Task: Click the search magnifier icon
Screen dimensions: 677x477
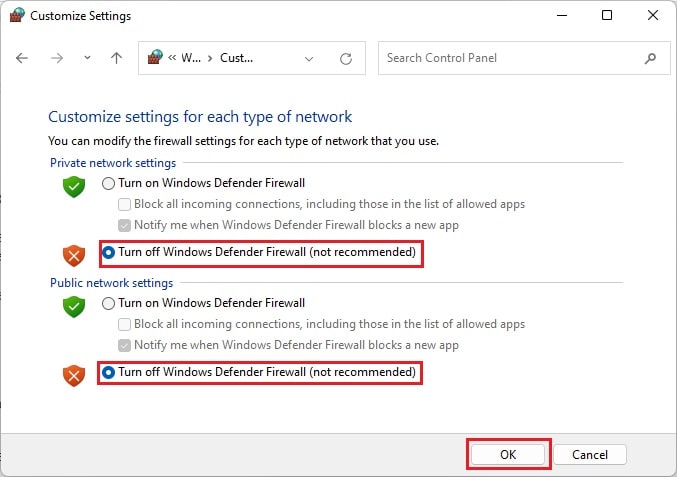Action: click(x=650, y=58)
